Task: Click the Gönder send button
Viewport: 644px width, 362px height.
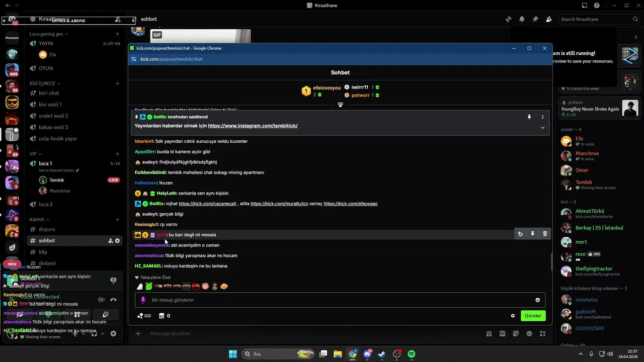Action: tap(533, 316)
